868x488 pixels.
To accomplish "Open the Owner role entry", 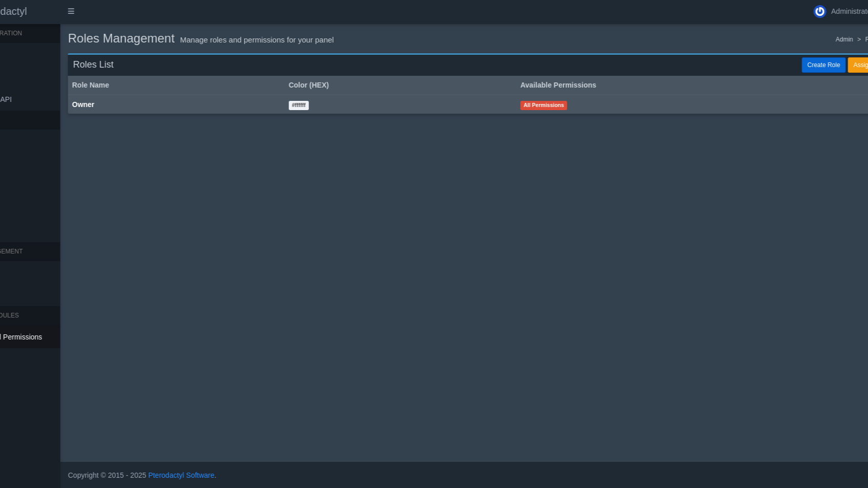I will (x=83, y=104).
